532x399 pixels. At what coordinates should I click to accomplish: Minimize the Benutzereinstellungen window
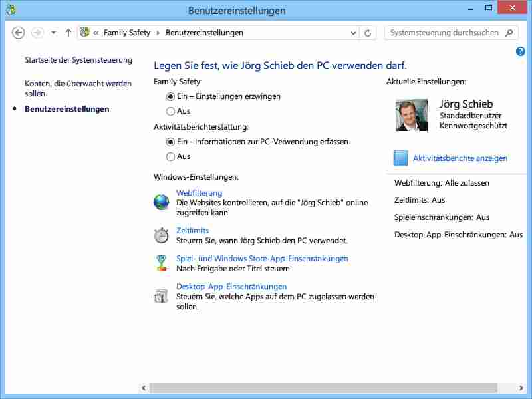(x=471, y=9)
